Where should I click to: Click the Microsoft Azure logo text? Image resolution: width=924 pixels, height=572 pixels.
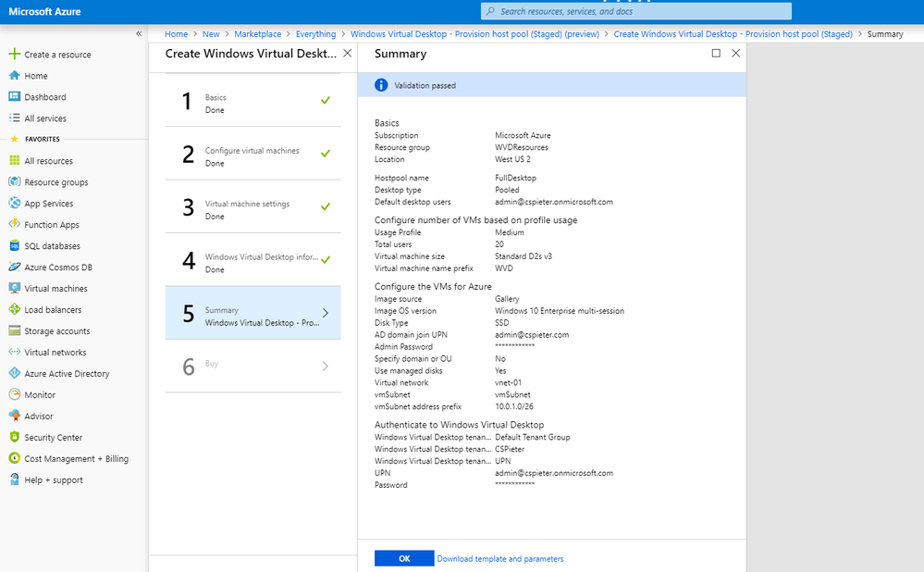44,11
